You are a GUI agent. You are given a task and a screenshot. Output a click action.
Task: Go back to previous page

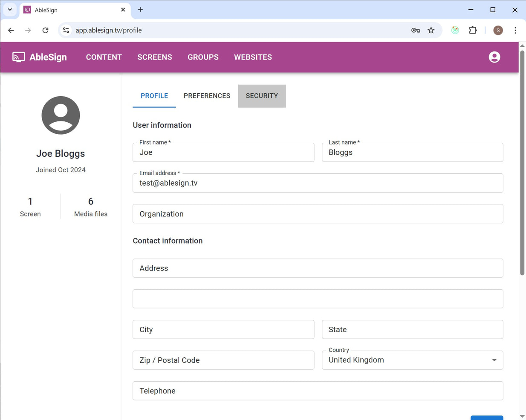click(11, 30)
